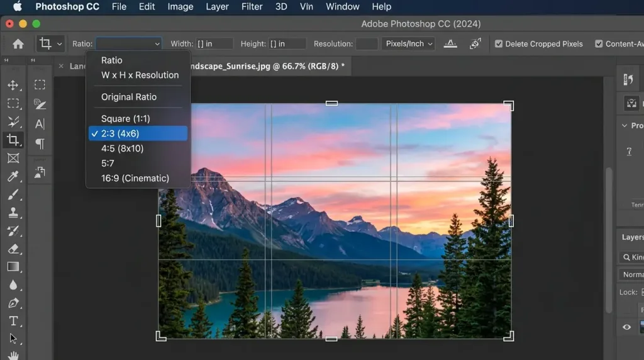Screen dimensions: 644x360
Task: Open the File menu
Action: pos(119,6)
